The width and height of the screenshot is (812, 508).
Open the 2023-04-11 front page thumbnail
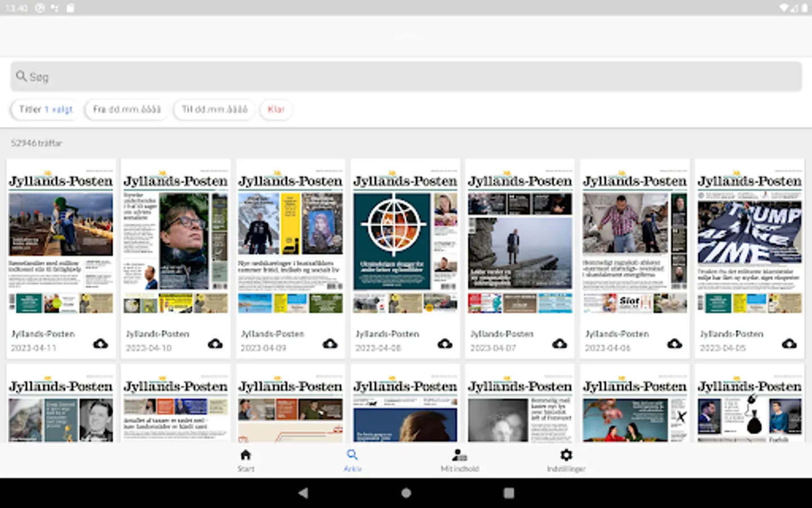[x=61, y=242]
